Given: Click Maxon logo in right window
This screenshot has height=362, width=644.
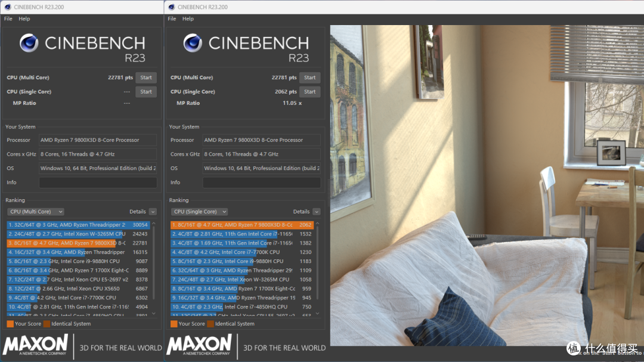Looking at the screenshot, I should tap(199, 345).
